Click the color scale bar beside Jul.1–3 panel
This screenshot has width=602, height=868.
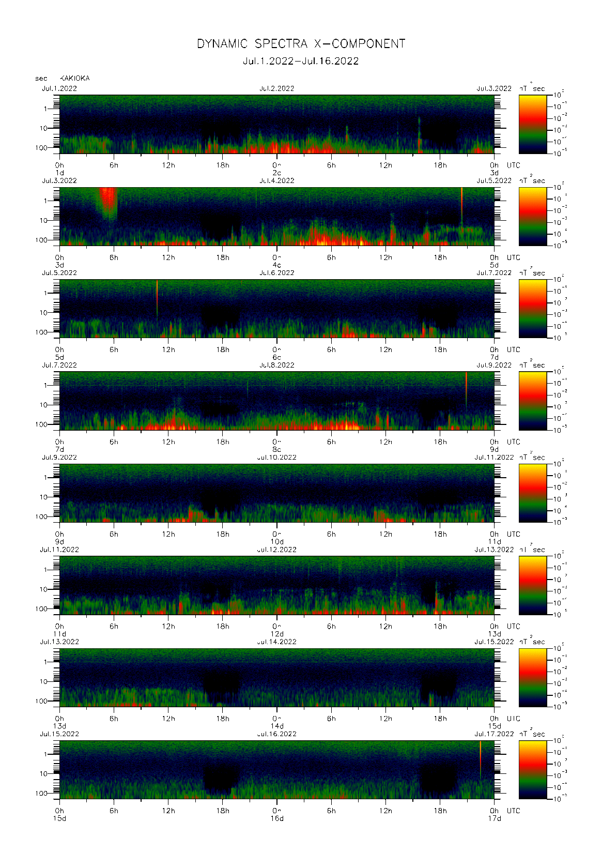tap(533, 124)
